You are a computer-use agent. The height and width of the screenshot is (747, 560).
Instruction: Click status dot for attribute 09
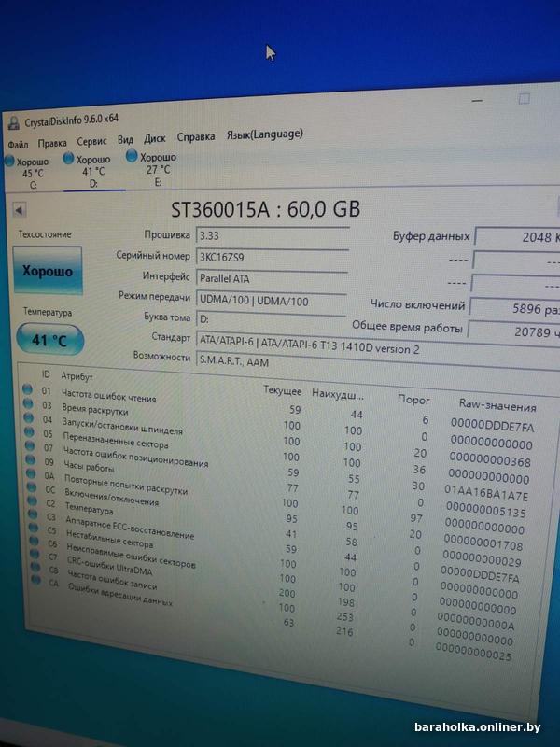coord(31,459)
